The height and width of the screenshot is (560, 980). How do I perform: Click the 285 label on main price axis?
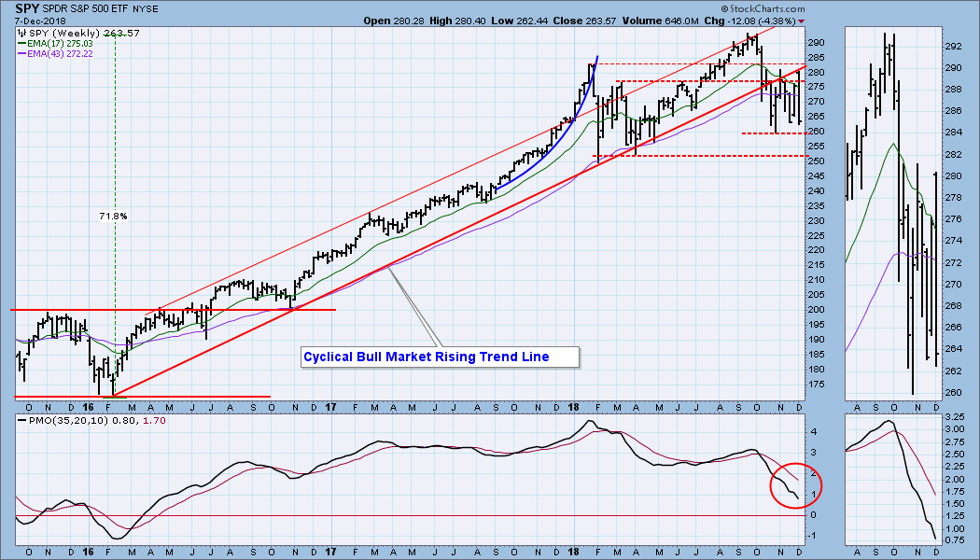(817, 58)
